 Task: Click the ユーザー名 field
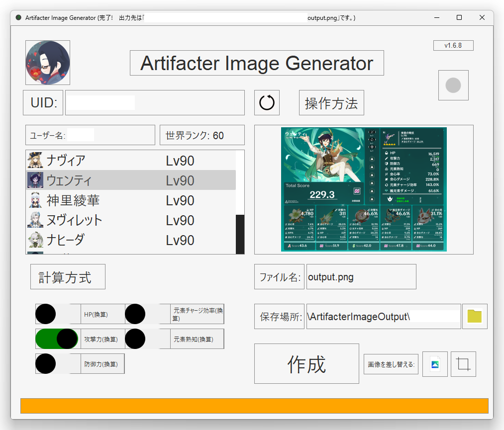[x=91, y=135]
